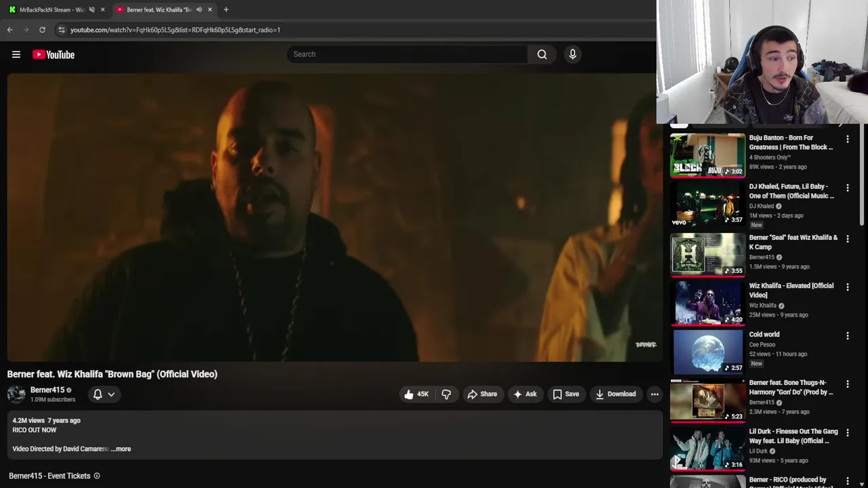
Task: Open the Berner415 channel avatar
Action: (16, 394)
